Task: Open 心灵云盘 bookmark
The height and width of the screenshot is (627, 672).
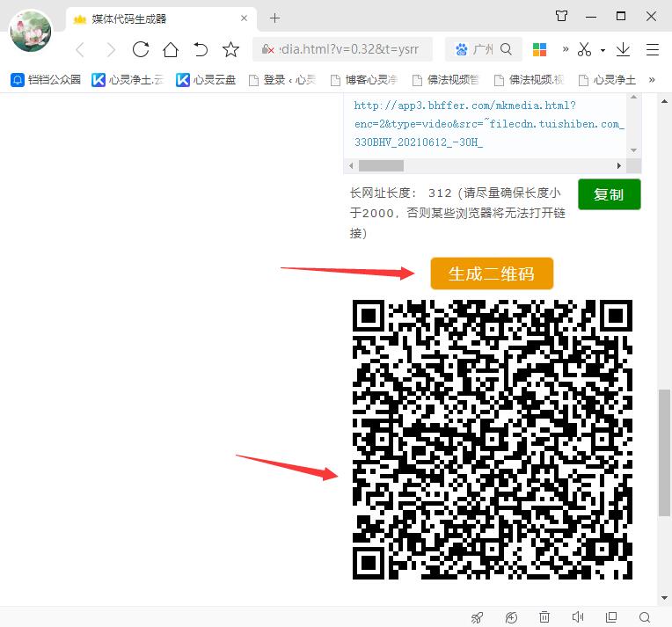Action: tap(206, 80)
